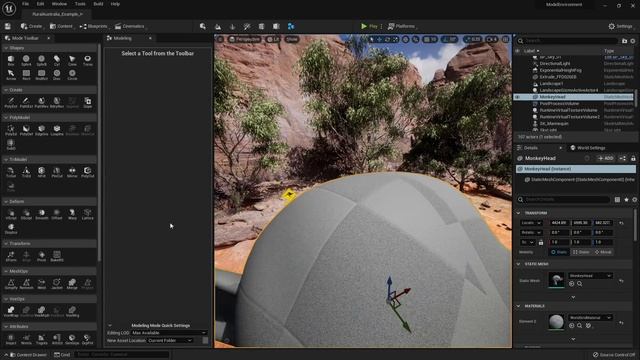Select Movable mobility option
This screenshot has width=640, height=360.
point(603,252)
